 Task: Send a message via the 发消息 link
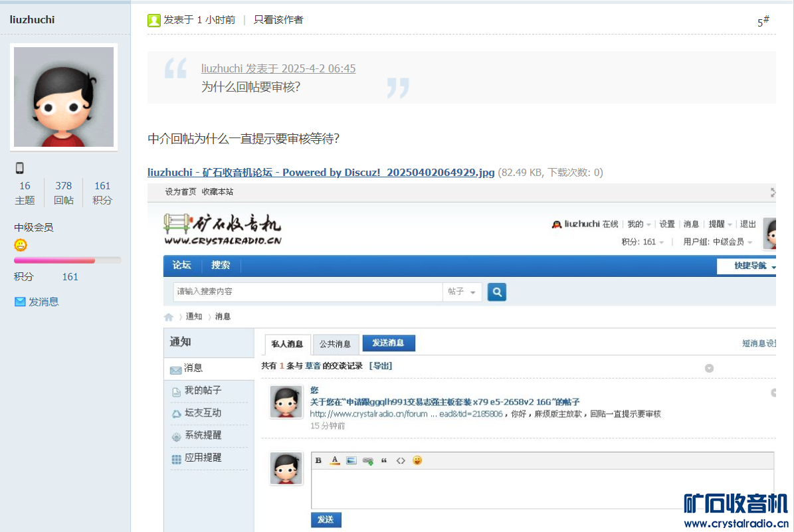44,302
